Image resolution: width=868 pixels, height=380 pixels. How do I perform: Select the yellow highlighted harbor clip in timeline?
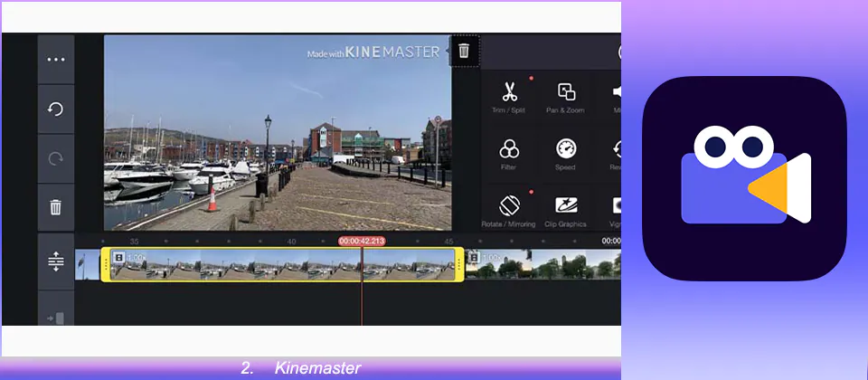pyautogui.click(x=282, y=265)
